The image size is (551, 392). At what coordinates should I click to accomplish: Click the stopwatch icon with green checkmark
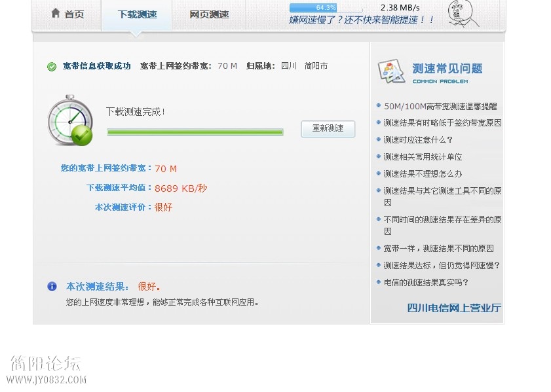pos(70,120)
